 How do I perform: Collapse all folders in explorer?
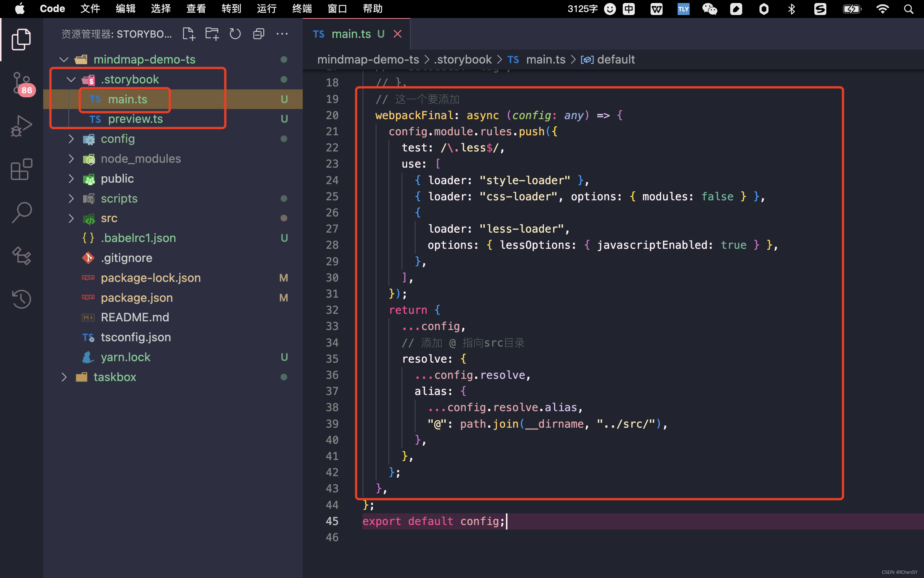[258, 34]
